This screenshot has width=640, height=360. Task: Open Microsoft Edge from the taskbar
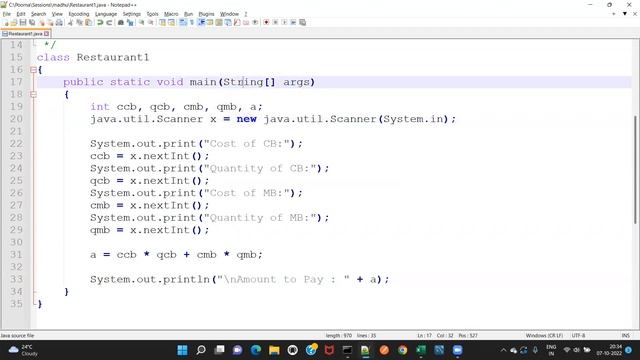point(256,350)
